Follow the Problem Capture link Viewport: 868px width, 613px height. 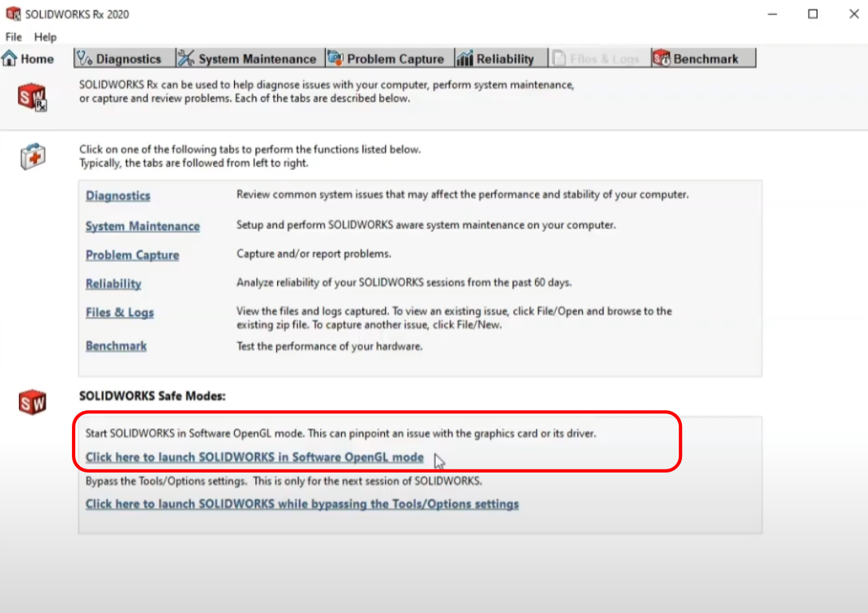coord(132,255)
